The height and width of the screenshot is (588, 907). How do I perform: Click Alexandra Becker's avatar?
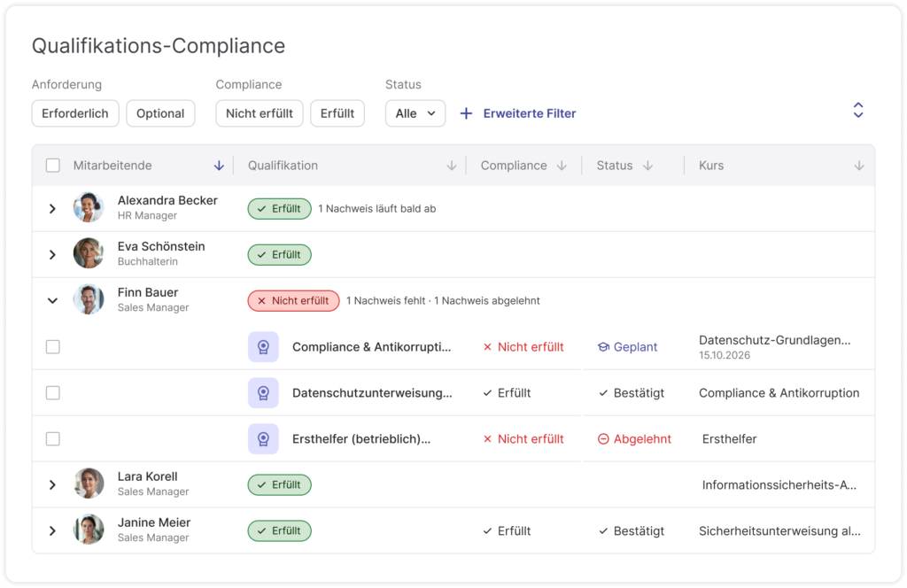point(89,207)
